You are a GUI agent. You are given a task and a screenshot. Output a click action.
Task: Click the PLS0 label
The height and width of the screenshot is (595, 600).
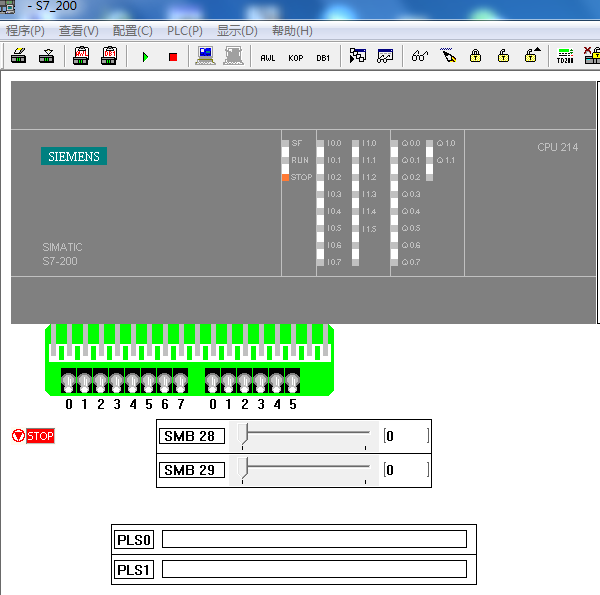(134, 540)
